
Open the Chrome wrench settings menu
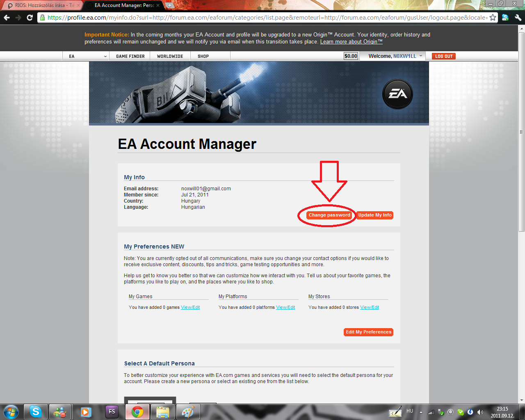tap(518, 18)
